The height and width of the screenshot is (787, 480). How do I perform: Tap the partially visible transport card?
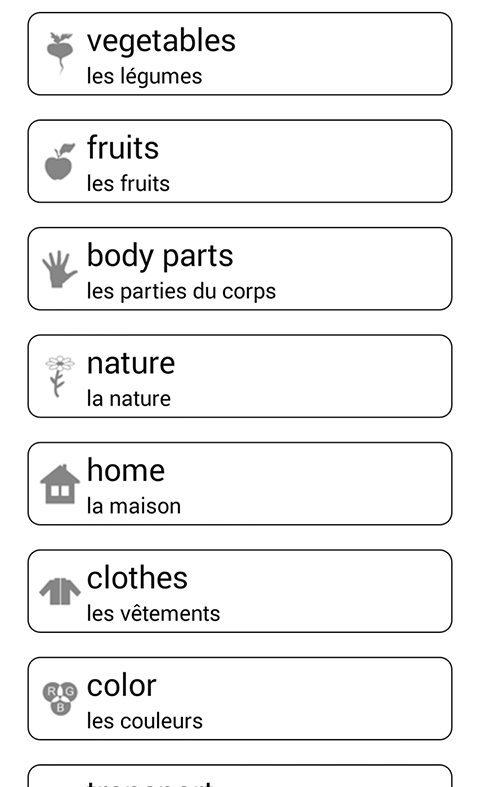point(240,776)
